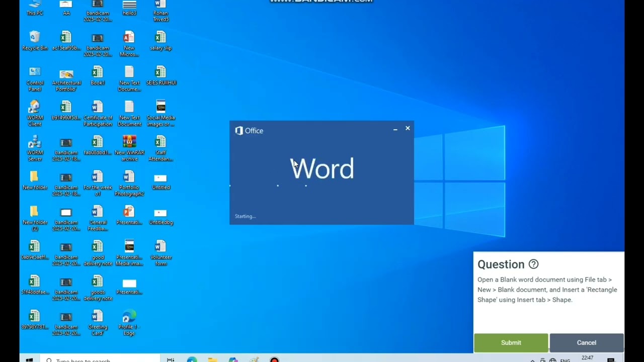644x362 pixels.
Task: Open the WORM Client shortcut
Action: tap(35, 114)
